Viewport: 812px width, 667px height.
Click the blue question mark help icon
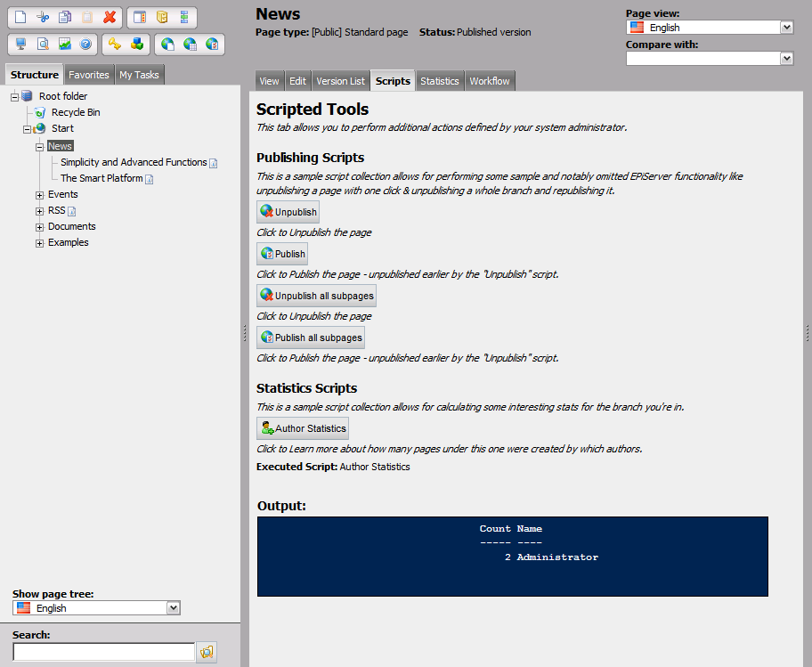click(x=86, y=44)
